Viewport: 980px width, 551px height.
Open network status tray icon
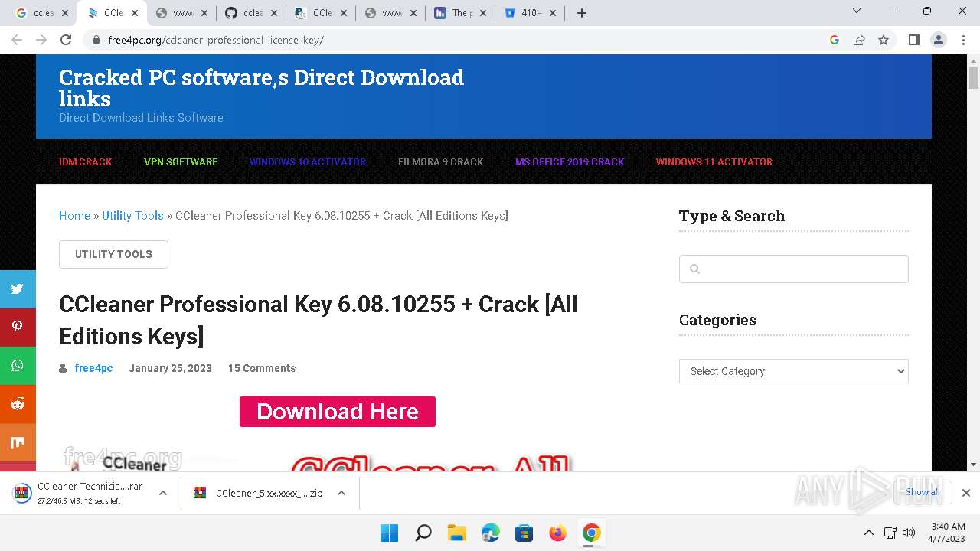890,533
